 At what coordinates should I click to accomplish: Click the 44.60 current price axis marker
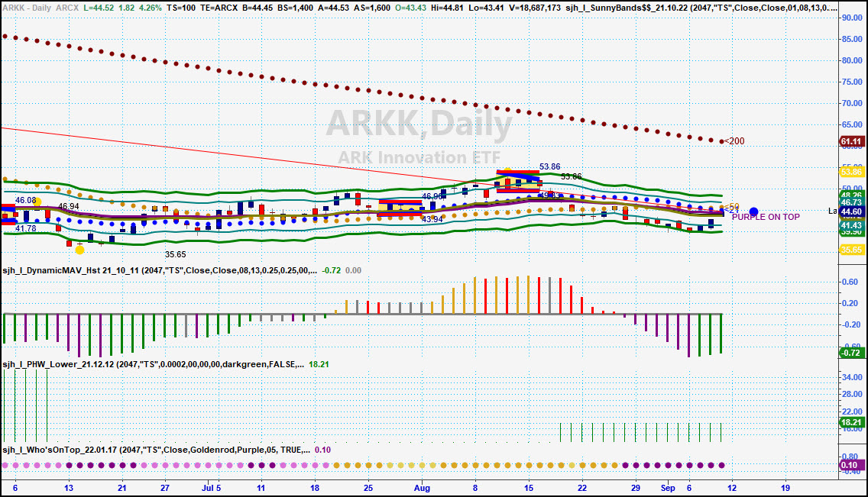coord(851,211)
